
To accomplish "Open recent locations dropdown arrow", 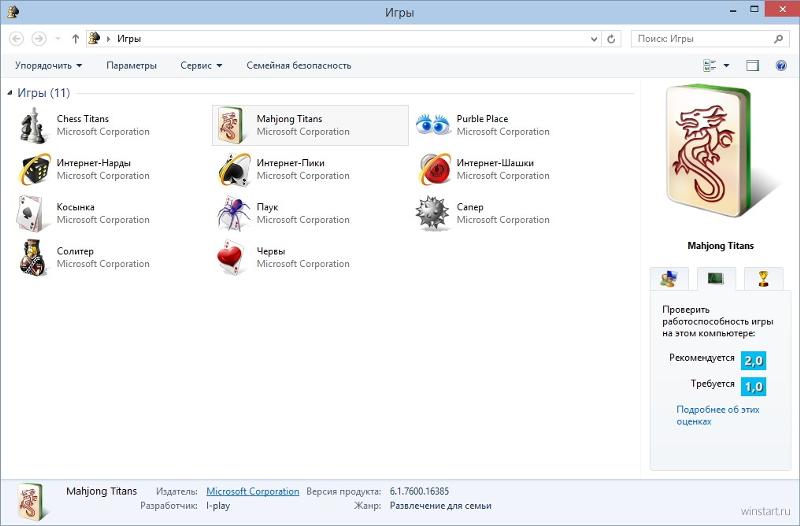I will pyautogui.click(x=58, y=39).
